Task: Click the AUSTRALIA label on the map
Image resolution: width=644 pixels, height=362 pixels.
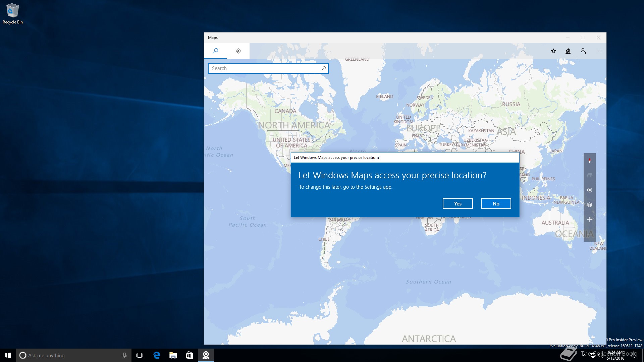Action: click(x=555, y=223)
